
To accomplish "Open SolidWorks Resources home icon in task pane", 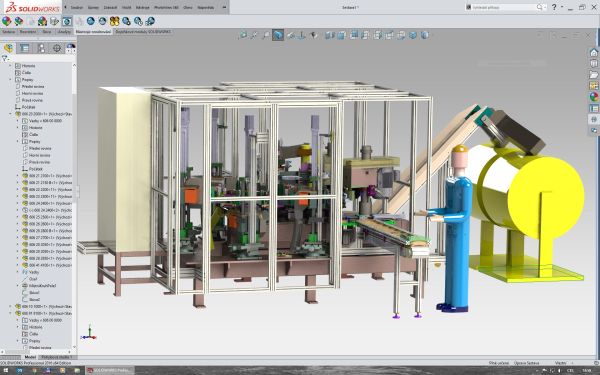I will pos(594,52).
